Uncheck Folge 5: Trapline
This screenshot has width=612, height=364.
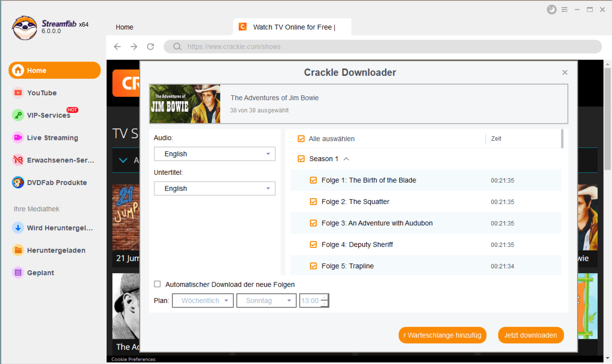coord(313,266)
